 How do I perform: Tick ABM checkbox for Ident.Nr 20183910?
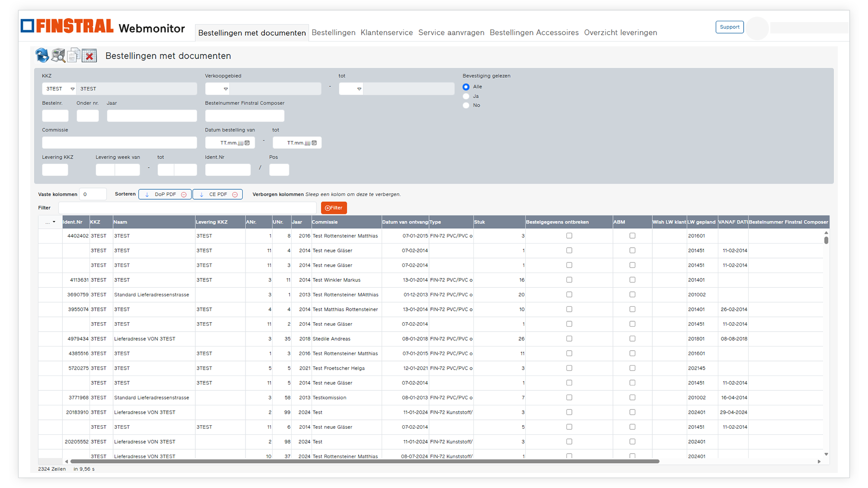[x=632, y=413]
